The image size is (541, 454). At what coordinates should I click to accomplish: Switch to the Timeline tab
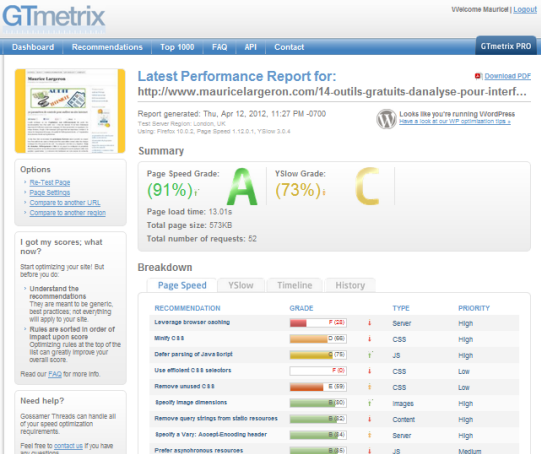click(x=295, y=285)
